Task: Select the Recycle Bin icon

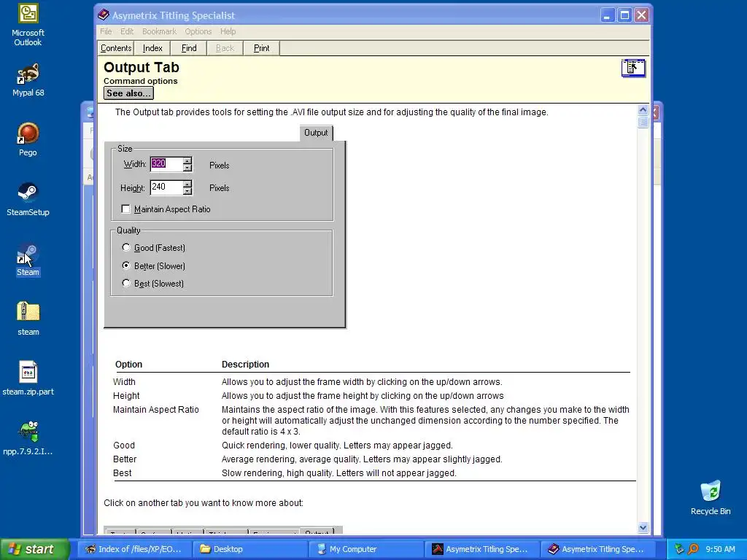Action: coord(711,498)
